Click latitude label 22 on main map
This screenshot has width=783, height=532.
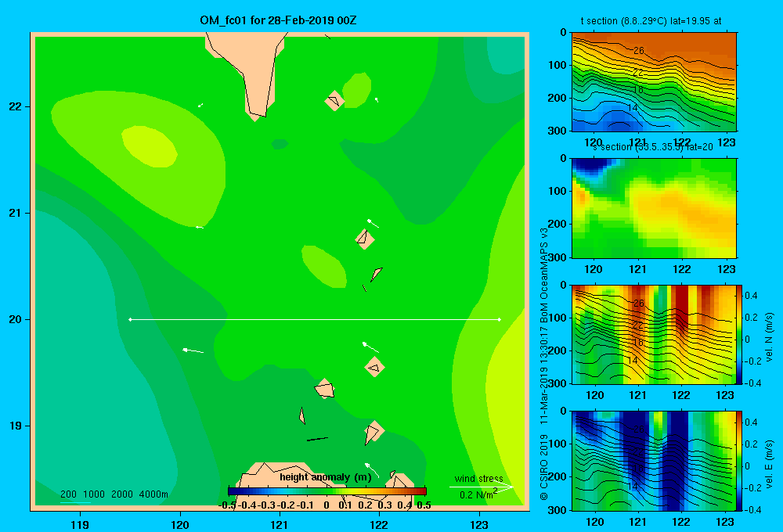pyautogui.click(x=16, y=106)
